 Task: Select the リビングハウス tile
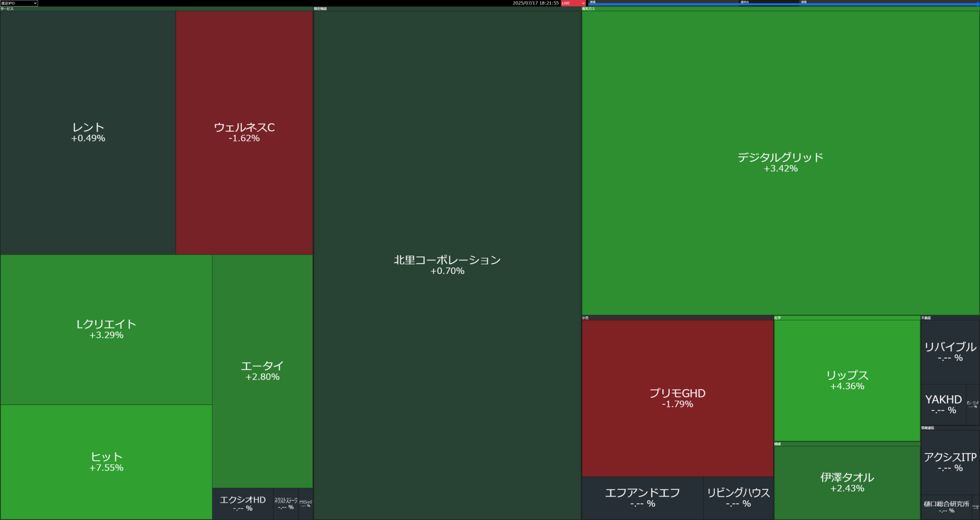(739, 498)
